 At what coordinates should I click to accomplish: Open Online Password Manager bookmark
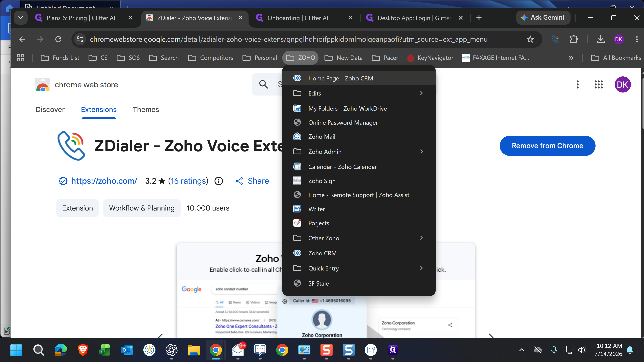(x=359, y=122)
